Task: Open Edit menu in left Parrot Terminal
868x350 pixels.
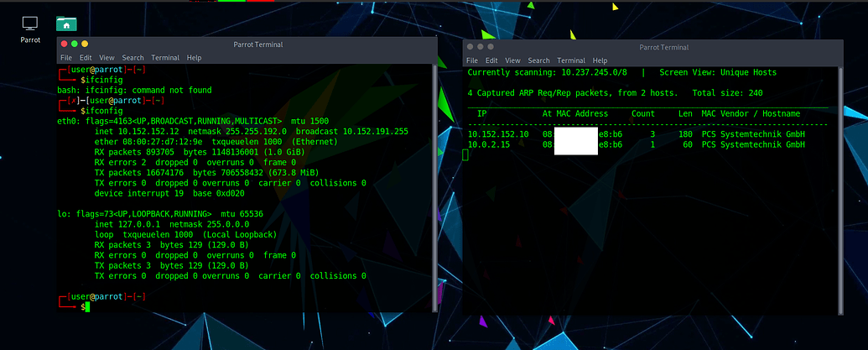Action: 86,58
